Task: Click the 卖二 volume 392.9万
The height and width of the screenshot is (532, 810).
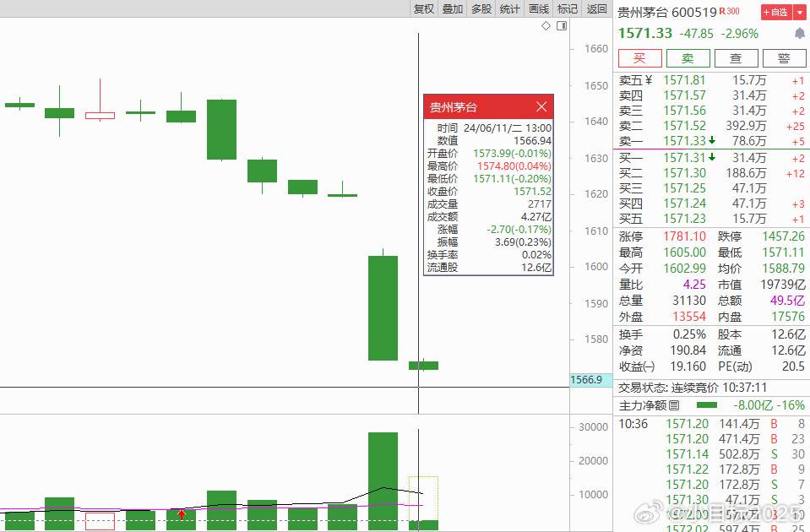Action: [746, 126]
